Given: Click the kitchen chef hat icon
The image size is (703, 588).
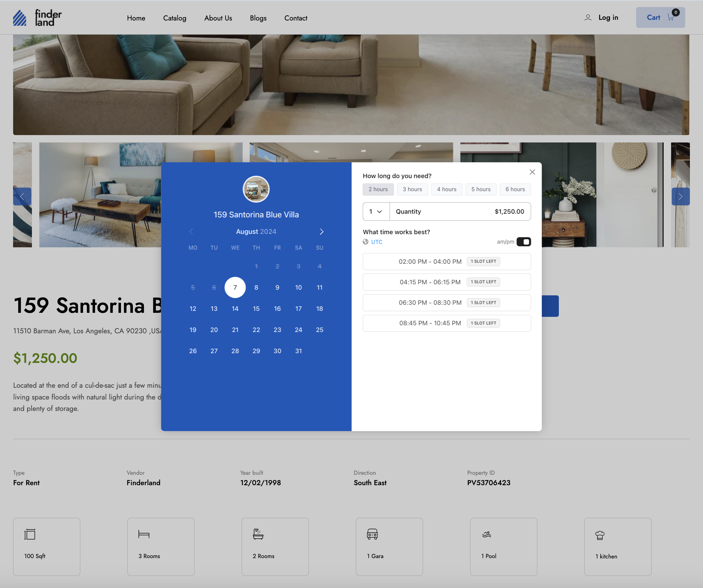Looking at the screenshot, I should pos(600,535).
